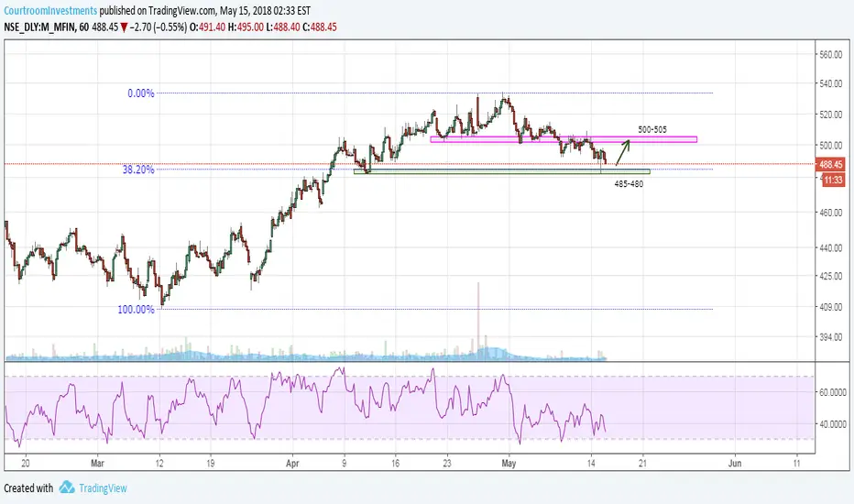Click the 23 date label on time axis
Viewport: 854px width, 504px height.
click(447, 463)
